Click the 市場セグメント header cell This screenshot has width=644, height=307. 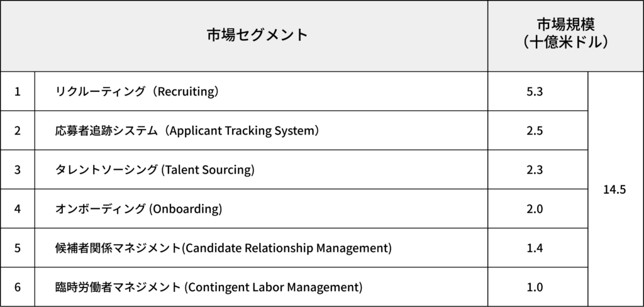coord(257,35)
